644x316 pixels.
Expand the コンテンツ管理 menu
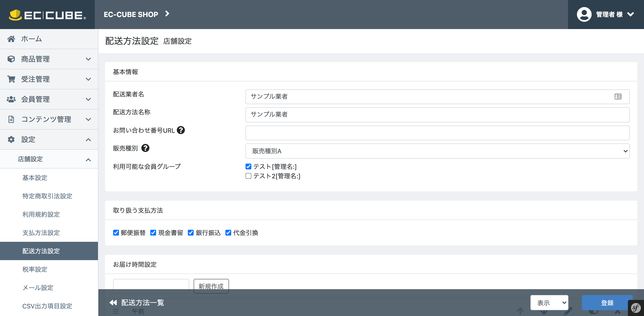[49, 119]
